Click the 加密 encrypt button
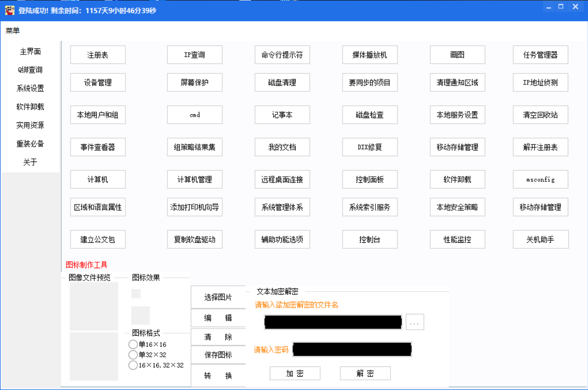 295,373
